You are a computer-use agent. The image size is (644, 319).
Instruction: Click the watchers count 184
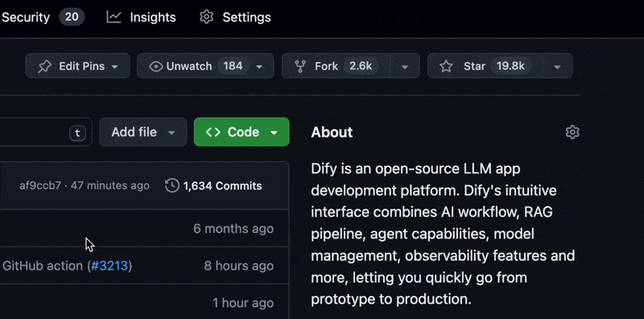(233, 66)
